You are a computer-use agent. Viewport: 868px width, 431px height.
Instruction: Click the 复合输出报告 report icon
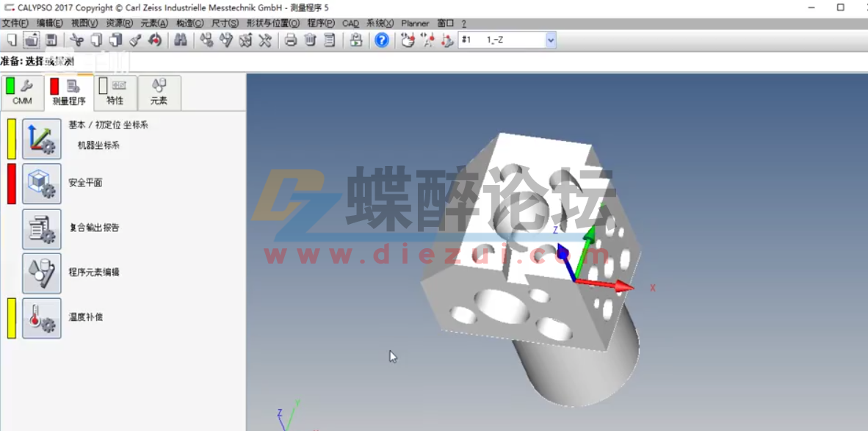(x=42, y=228)
